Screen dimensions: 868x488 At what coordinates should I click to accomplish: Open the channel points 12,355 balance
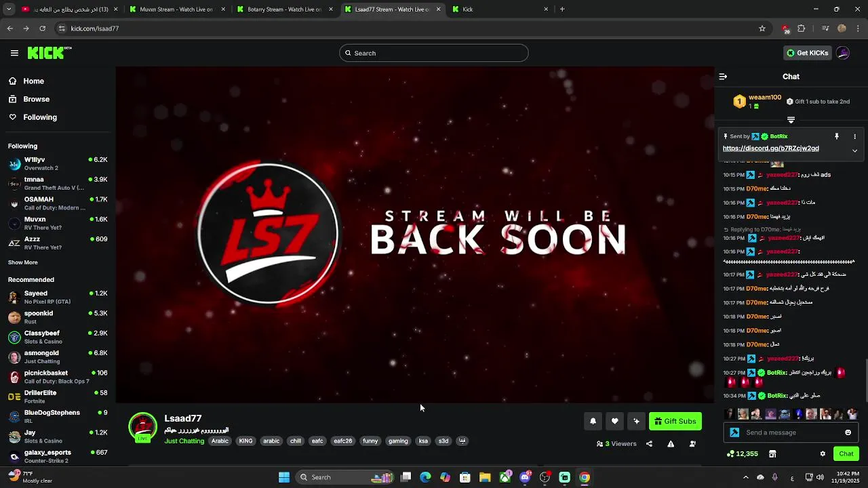point(742,453)
